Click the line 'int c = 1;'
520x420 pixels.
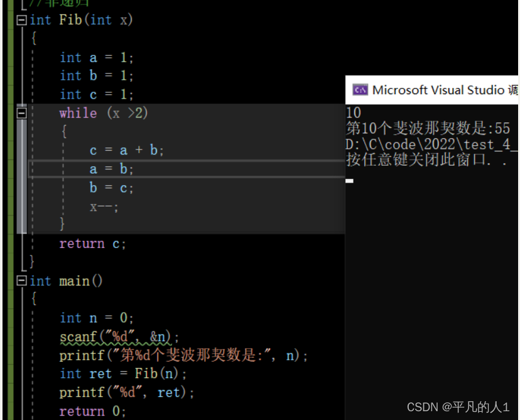click(x=97, y=94)
